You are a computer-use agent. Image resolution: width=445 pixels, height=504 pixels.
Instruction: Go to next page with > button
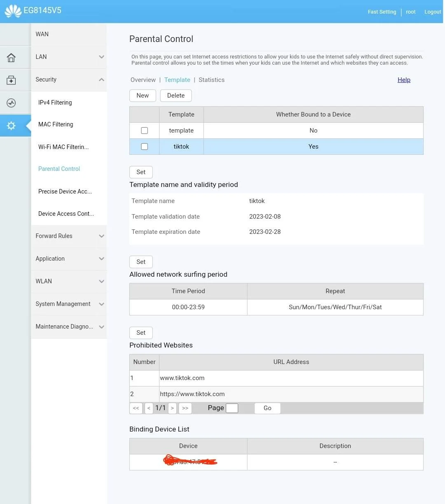pos(172,408)
